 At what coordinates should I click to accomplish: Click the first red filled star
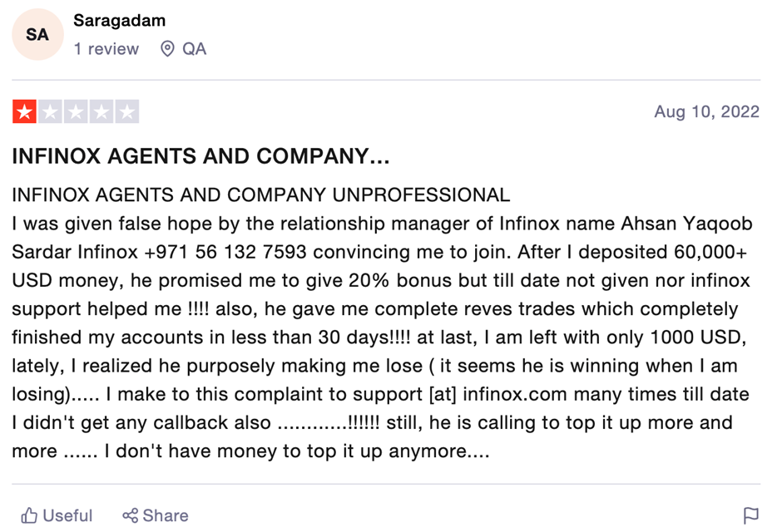tap(24, 111)
